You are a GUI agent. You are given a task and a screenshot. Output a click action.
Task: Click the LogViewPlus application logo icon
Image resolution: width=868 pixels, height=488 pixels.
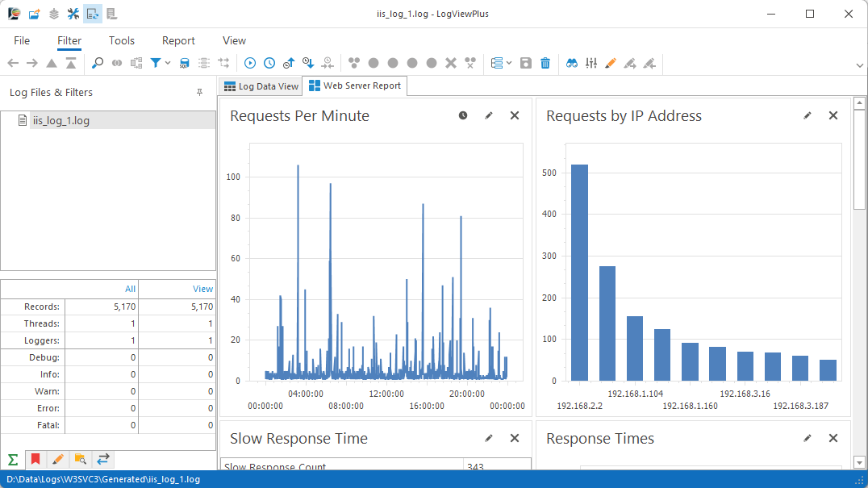click(x=15, y=14)
